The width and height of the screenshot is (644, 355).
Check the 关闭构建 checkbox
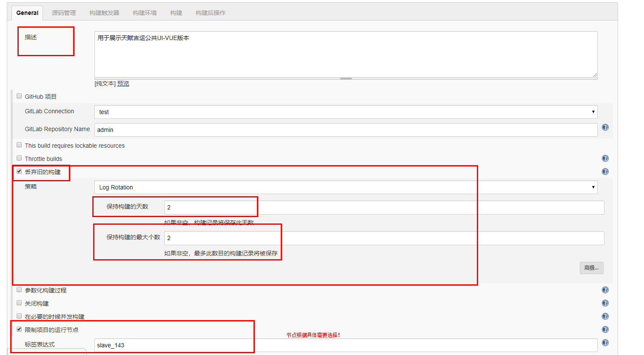point(19,303)
